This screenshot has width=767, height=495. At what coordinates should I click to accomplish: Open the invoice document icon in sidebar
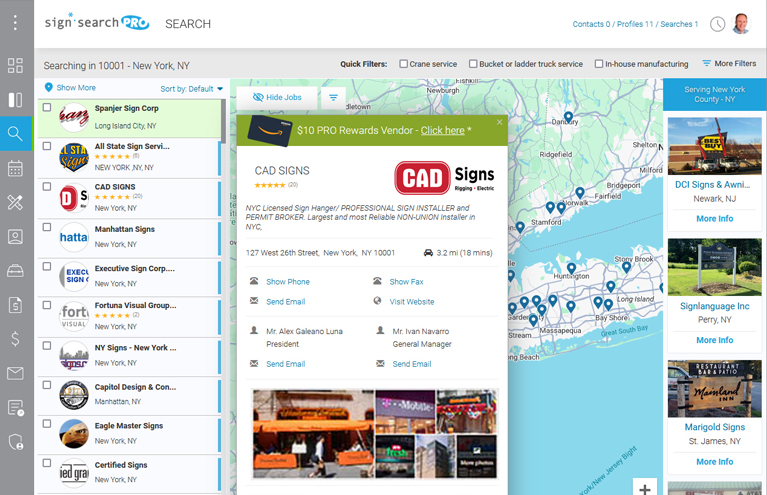coord(15,305)
